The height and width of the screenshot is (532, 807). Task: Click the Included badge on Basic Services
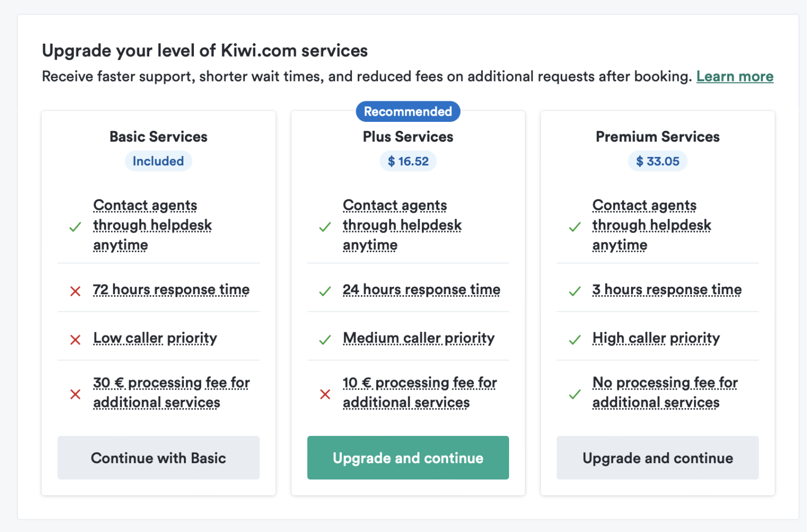coord(158,161)
